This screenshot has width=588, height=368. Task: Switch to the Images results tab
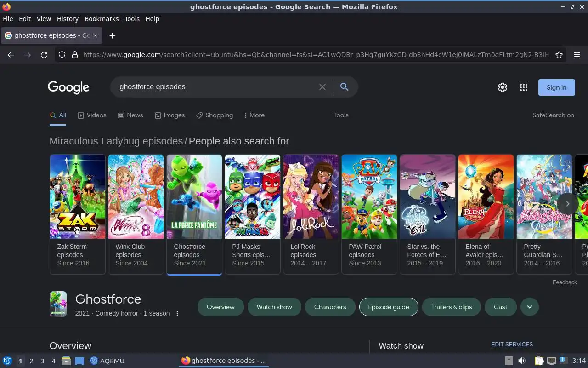point(170,115)
